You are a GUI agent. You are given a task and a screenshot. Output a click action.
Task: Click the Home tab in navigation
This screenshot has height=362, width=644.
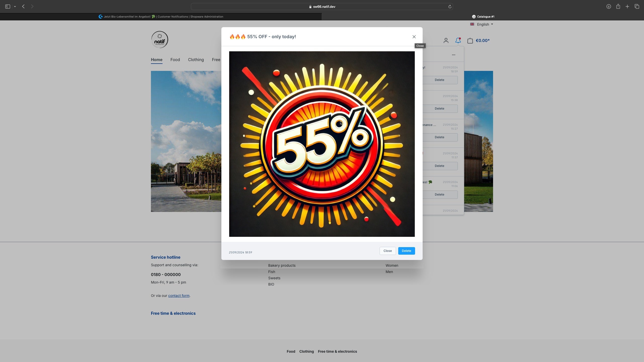156,59
